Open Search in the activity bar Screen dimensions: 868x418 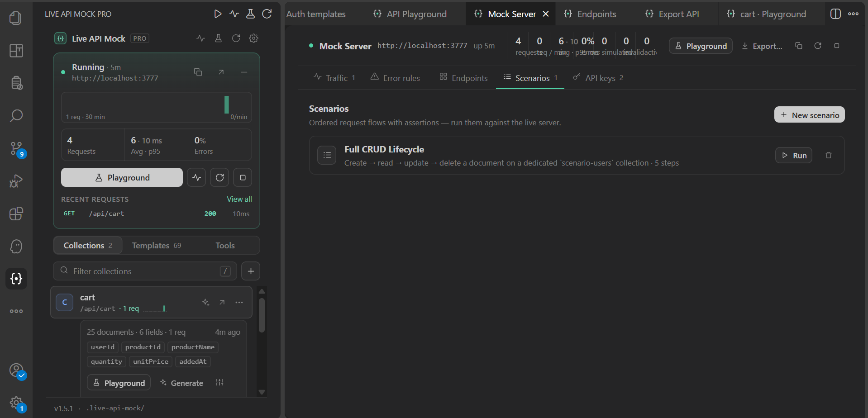point(16,116)
